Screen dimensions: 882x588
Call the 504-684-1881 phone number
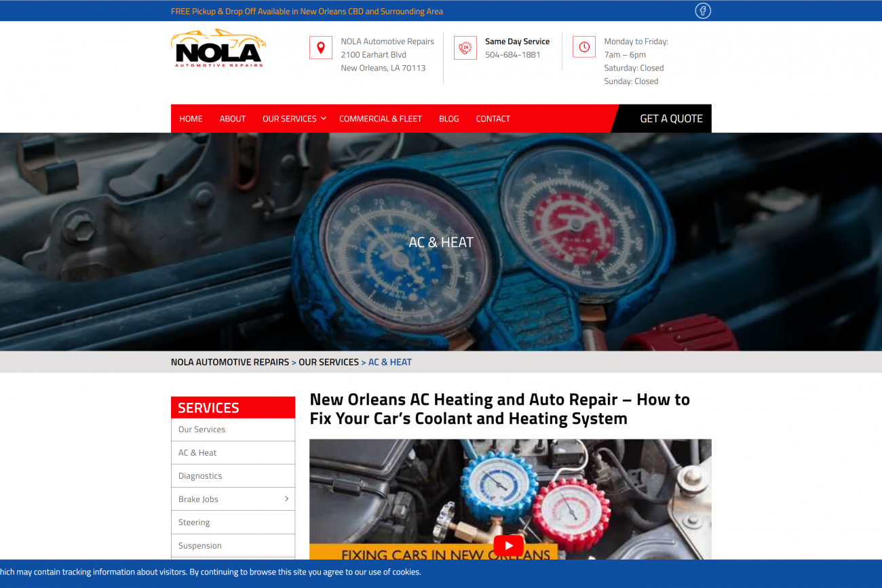(513, 55)
